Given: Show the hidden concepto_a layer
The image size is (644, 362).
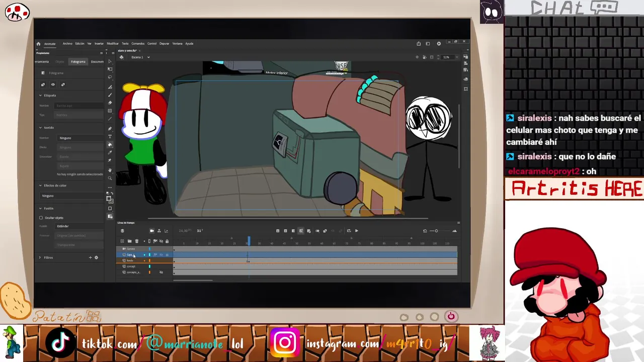Looking at the screenshot, I should click(x=161, y=272).
